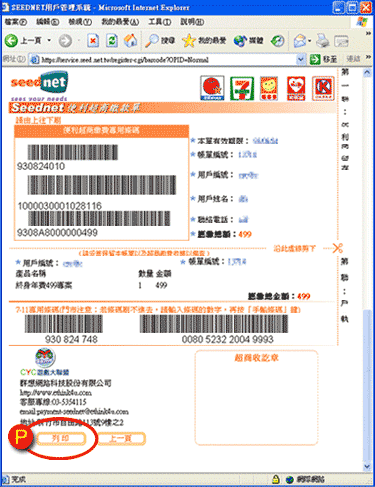Image resolution: width=375 pixels, height=487 pixels.
Task: Click the printer icon in toolbar
Action: [323, 41]
